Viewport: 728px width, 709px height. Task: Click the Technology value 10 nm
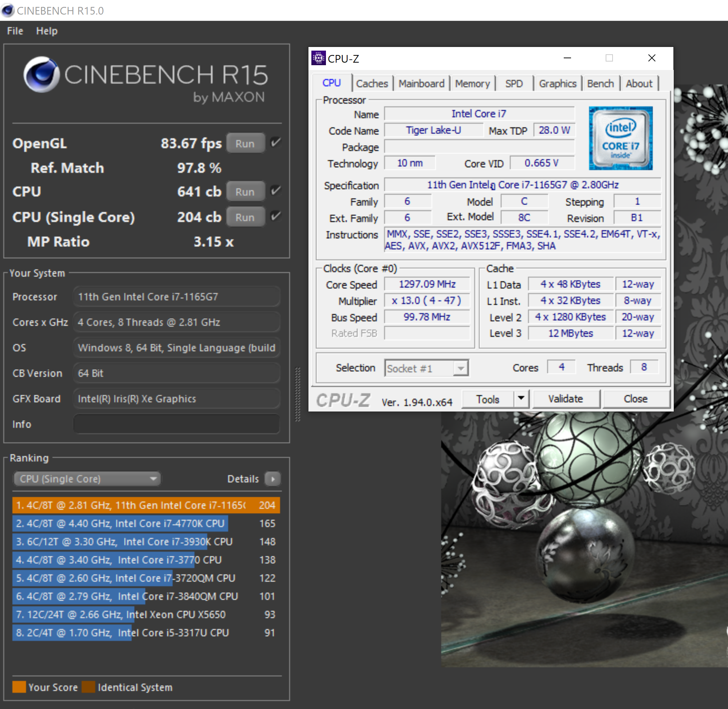pyautogui.click(x=410, y=163)
